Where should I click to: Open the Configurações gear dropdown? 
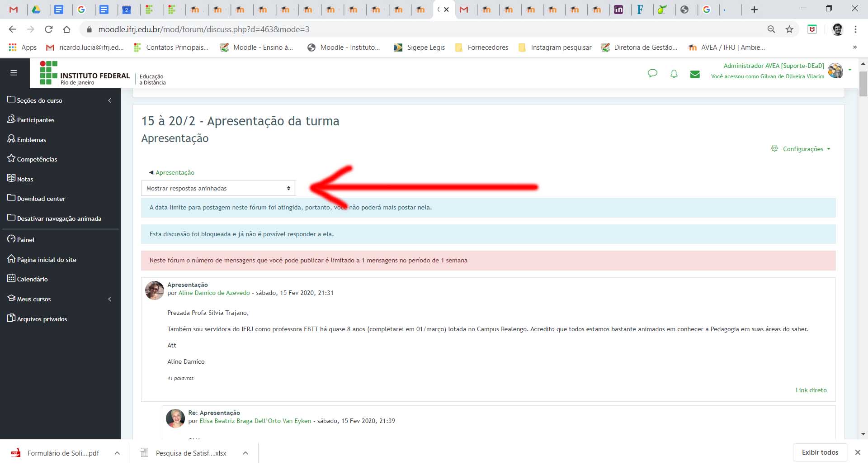(801, 149)
